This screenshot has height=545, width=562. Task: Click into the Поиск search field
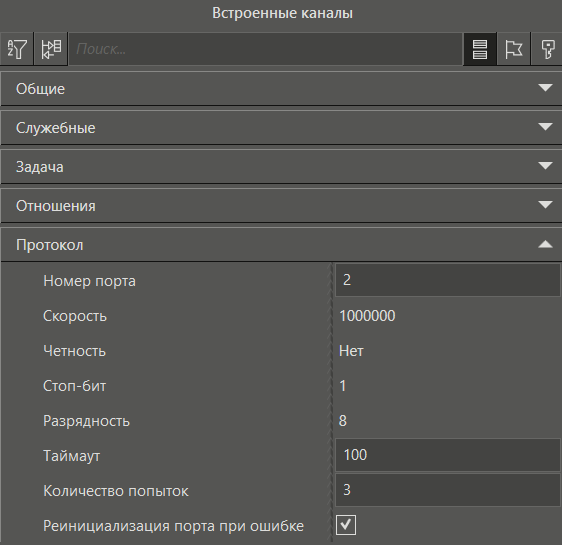pos(265,49)
